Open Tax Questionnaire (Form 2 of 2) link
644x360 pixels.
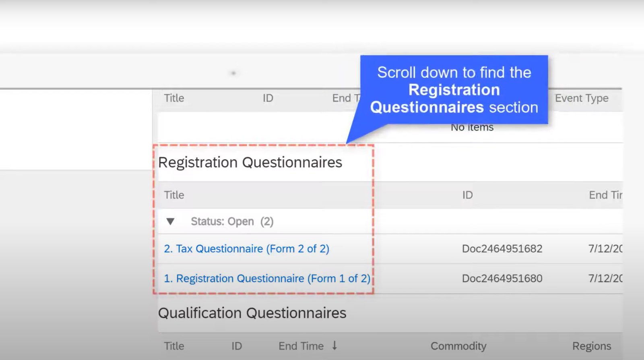tap(246, 249)
